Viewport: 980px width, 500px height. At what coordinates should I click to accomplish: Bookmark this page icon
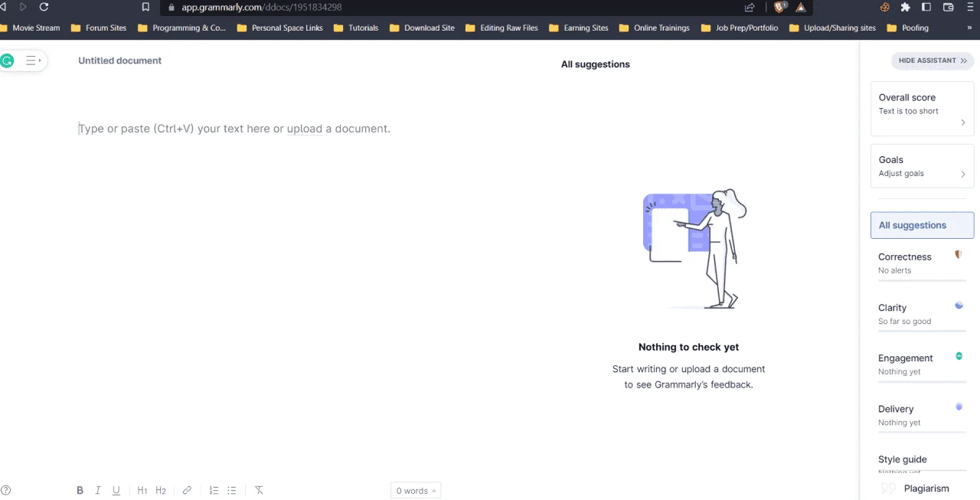pyautogui.click(x=145, y=7)
